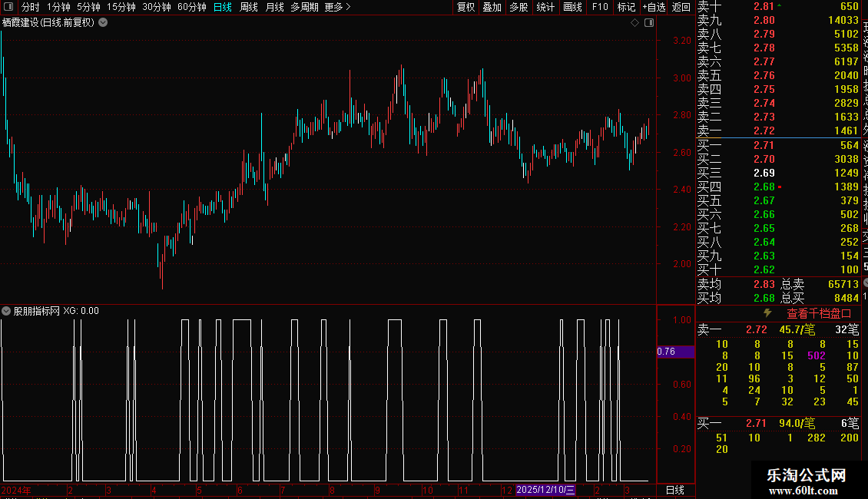Switch to 分时 intraday view
Image resolution: width=868 pixels, height=499 pixels.
(x=31, y=7)
